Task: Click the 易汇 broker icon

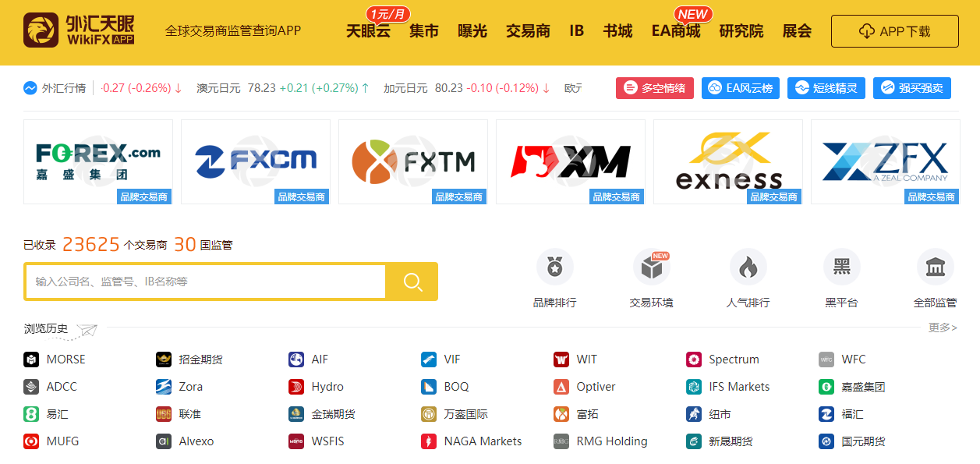Action: click(x=31, y=414)
